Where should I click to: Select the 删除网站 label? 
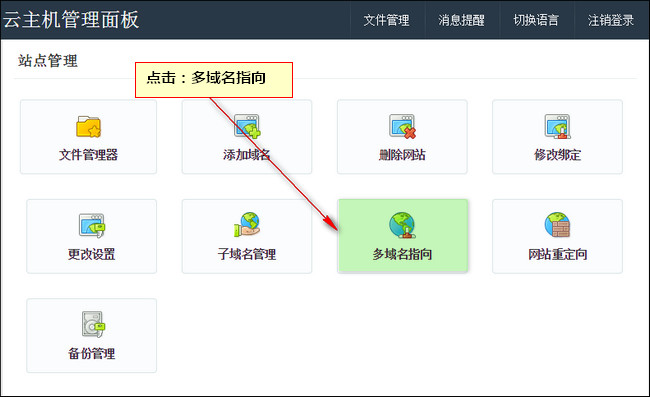pos(402,155)
